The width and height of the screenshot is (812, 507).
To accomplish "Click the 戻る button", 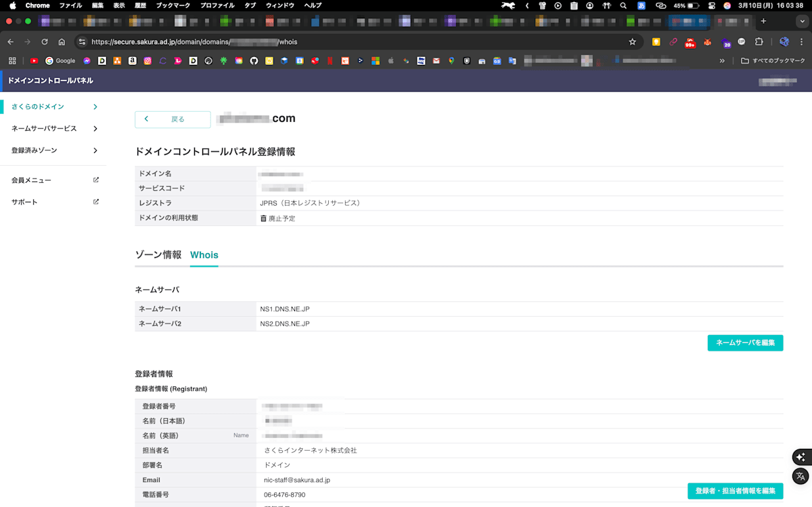I will click(x=173, y=119).
